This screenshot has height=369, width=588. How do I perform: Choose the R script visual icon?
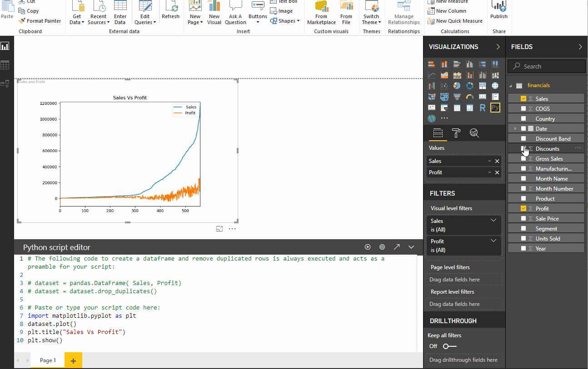482,108
